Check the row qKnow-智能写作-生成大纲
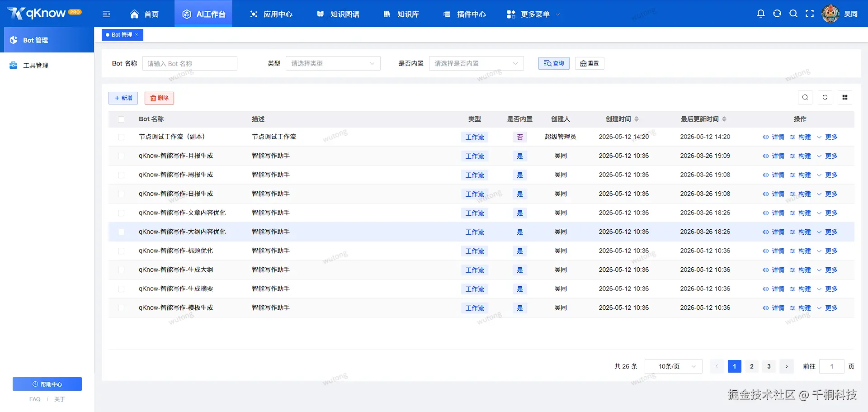 click(121, 270)
